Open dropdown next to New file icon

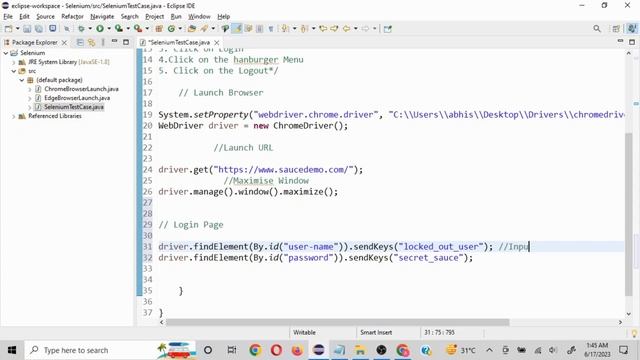point(18,29)
